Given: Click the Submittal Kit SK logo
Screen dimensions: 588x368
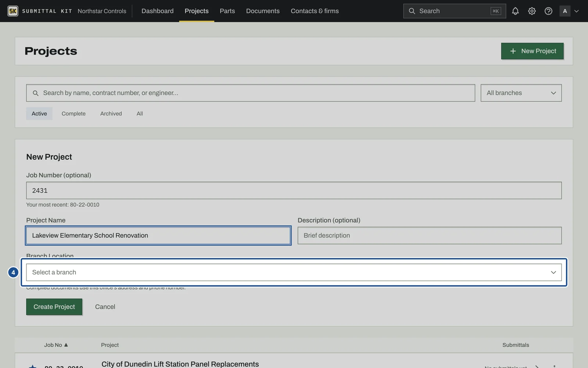Looking at the screenshot, I should pyautogui.click(x=13, y=11).
